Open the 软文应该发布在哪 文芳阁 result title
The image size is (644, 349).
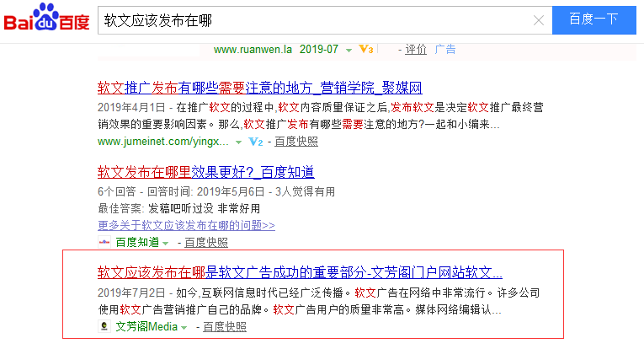point(300,272)
